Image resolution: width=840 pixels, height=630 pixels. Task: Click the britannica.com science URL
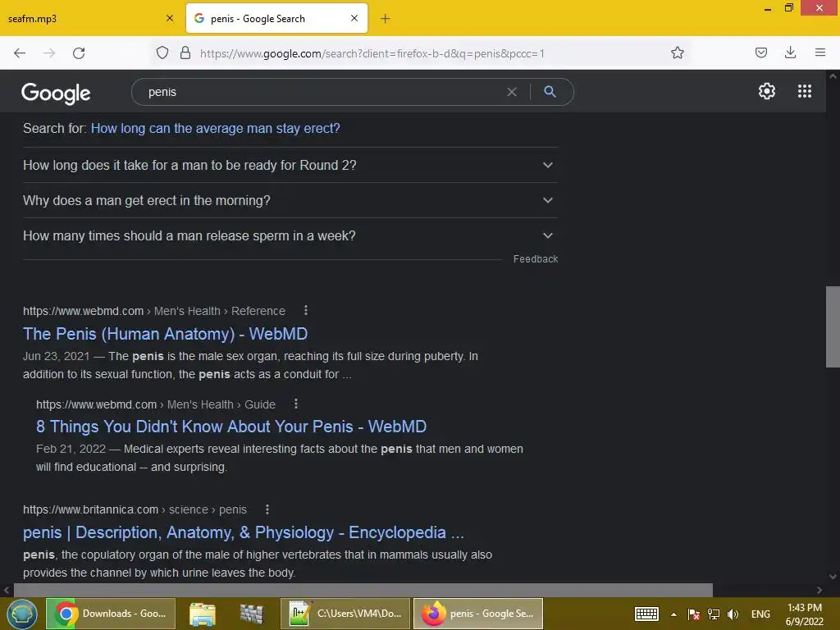[135, 509]
